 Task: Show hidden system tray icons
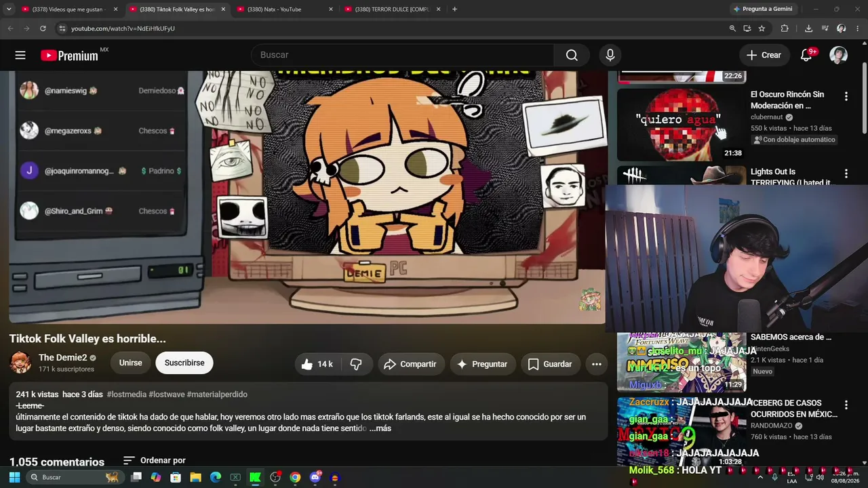[x=760, y=477]
